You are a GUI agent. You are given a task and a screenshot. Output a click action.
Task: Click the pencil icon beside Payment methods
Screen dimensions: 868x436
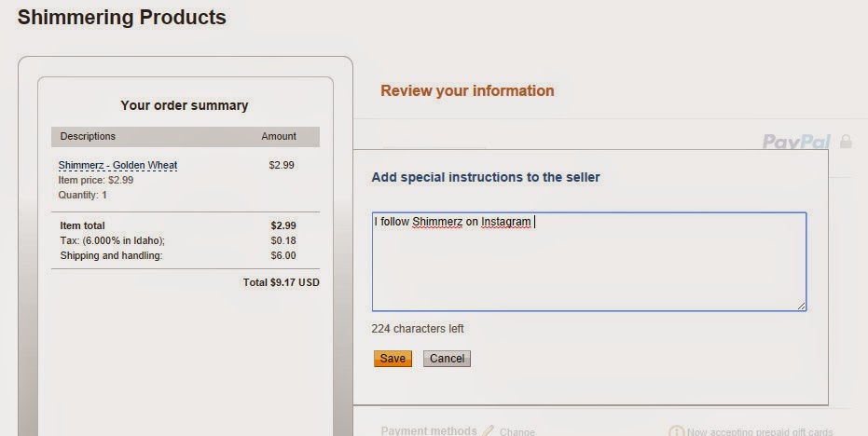489,430
